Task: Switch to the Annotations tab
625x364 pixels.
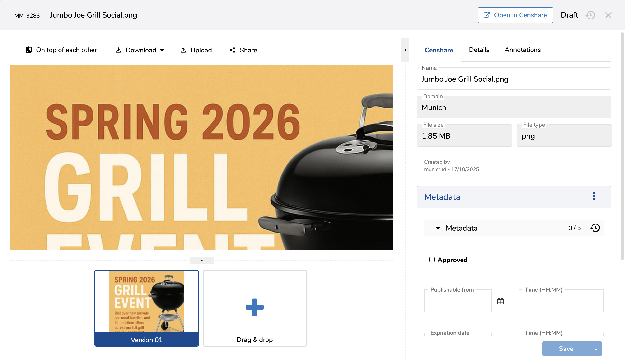Action: coord(522,50)
